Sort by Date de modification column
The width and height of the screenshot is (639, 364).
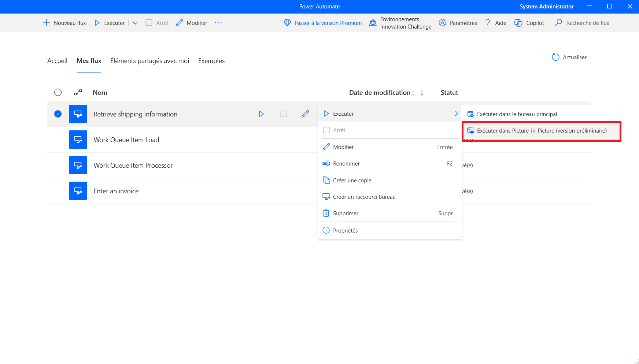(386, 93)
